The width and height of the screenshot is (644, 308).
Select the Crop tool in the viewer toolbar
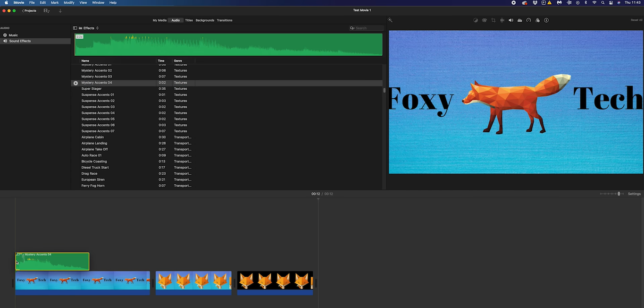click(493, 20)
